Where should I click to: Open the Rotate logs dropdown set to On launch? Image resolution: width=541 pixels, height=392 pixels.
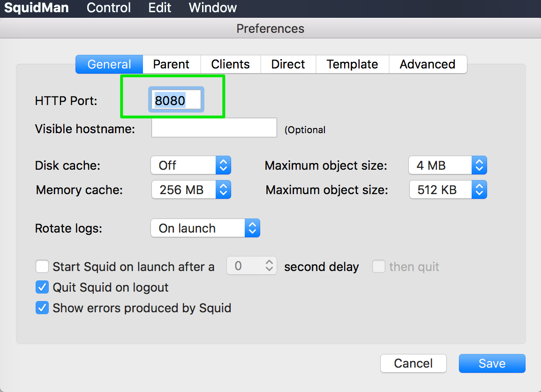pyautogui.click(x=205, y=228)
